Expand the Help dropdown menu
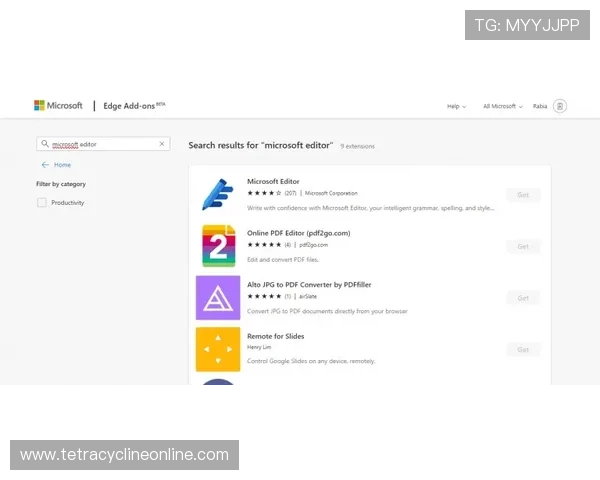The image size is (600, 480). click(x=456, y=106)
